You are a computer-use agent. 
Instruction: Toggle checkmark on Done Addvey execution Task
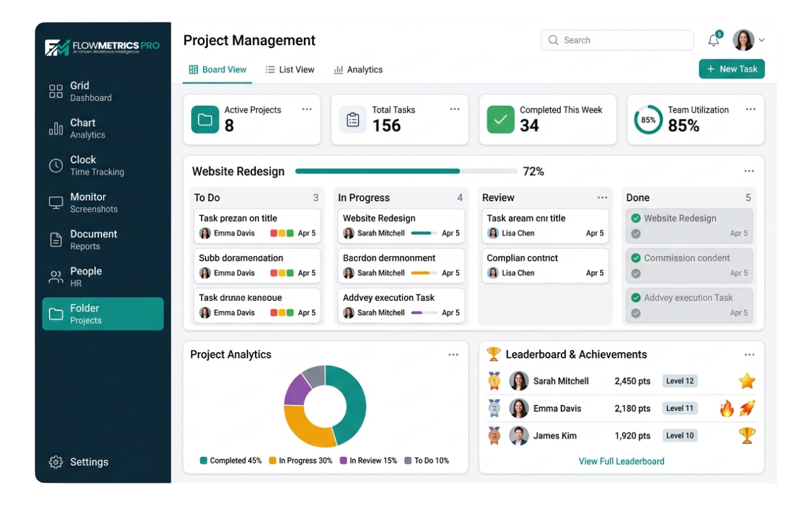(x=636, y=298)
